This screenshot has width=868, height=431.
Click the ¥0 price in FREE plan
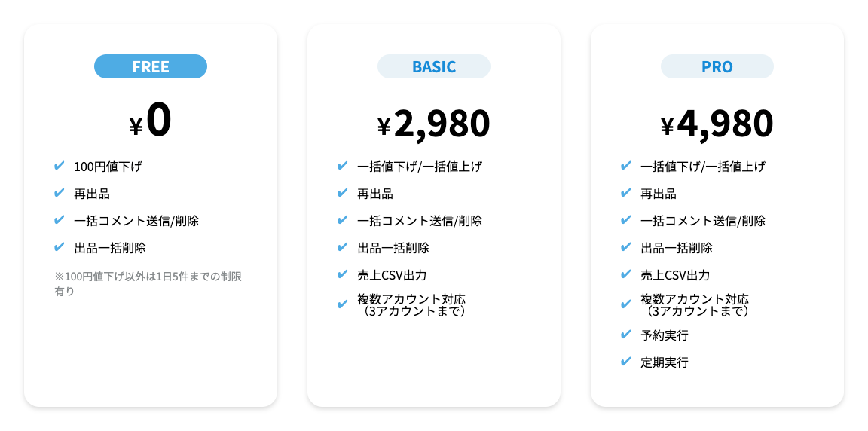(151, 121)
